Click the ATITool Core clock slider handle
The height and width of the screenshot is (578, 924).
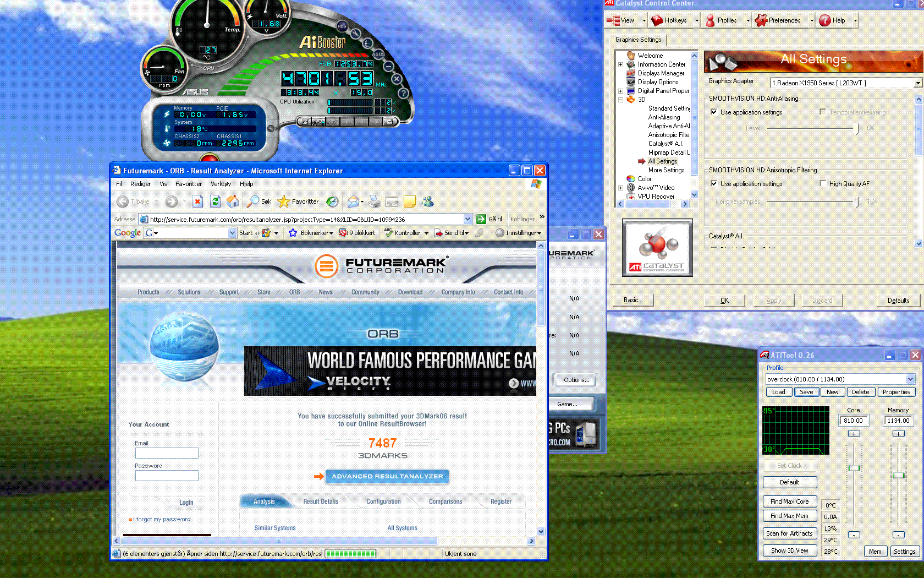[854, 468]
